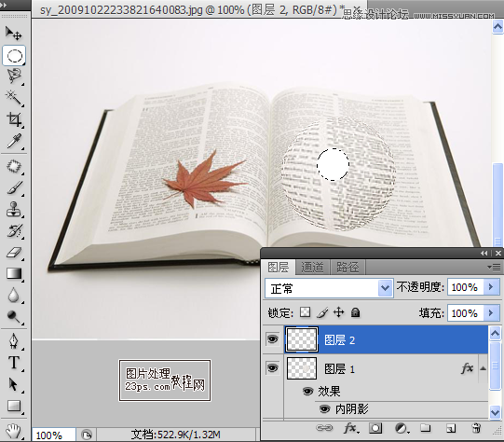This screenshot has height=442, width=504.
Task: Select the Hand tool
Action: 14,431
